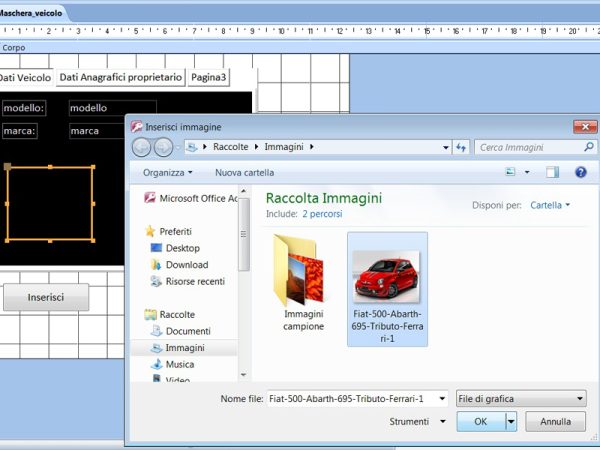Expand the Organizza dropdown menu
600x450 pixels.
168,172
